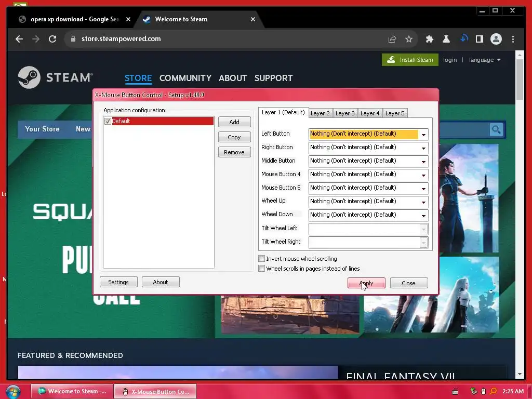Toggle the Default profile checkbox
This screenshot has width=532, height=399.
pos(108,121)
